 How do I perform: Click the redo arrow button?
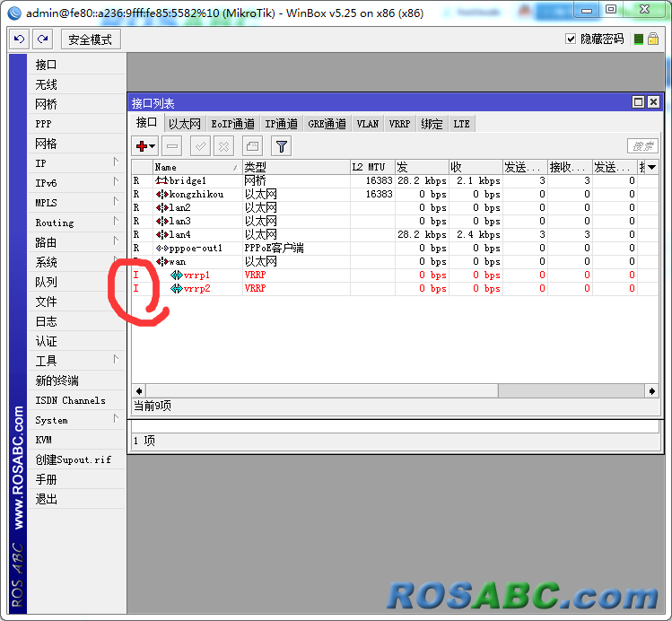[x=43, y=39]
